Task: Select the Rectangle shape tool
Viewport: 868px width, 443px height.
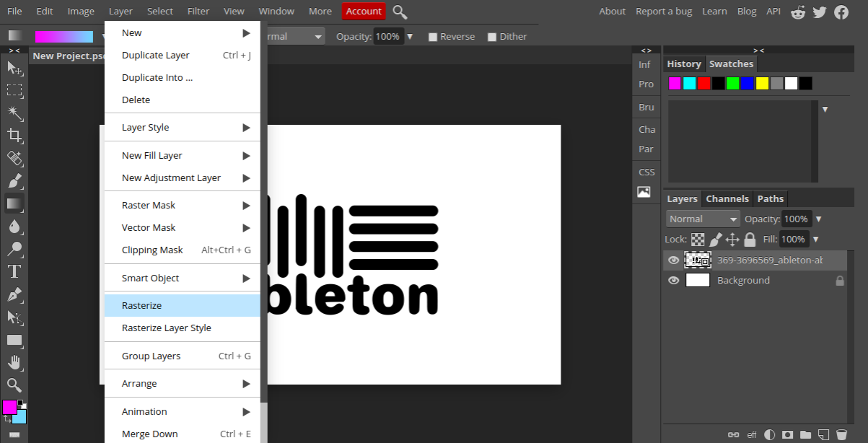Action: click(x=14, y=340)
